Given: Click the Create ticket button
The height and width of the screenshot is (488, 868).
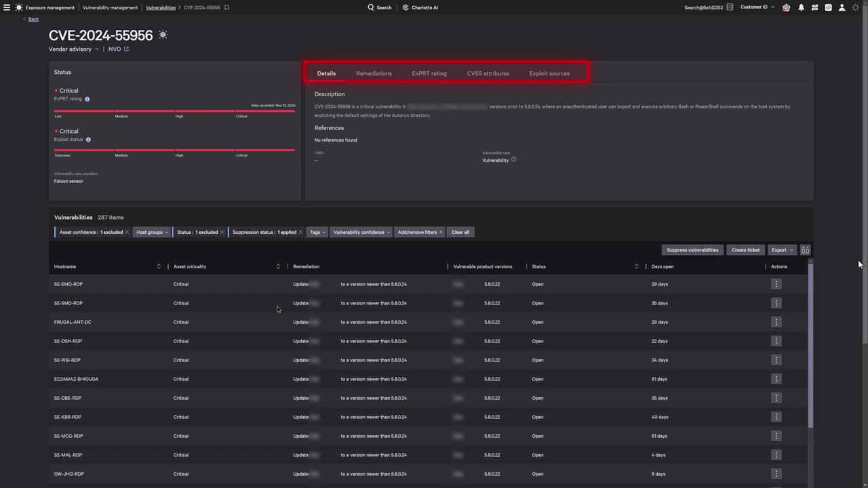Looking at the screenshot, I should [x=745, y=250].
